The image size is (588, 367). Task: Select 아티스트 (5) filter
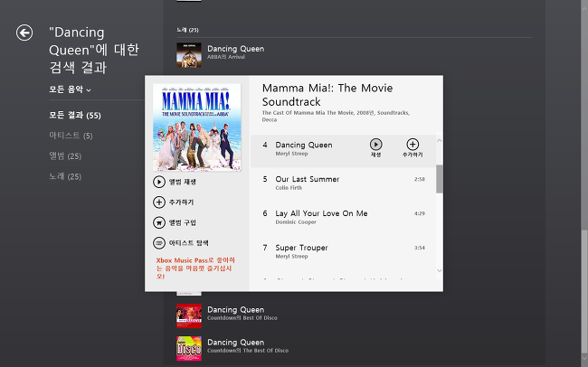click(x=71, y=136)
